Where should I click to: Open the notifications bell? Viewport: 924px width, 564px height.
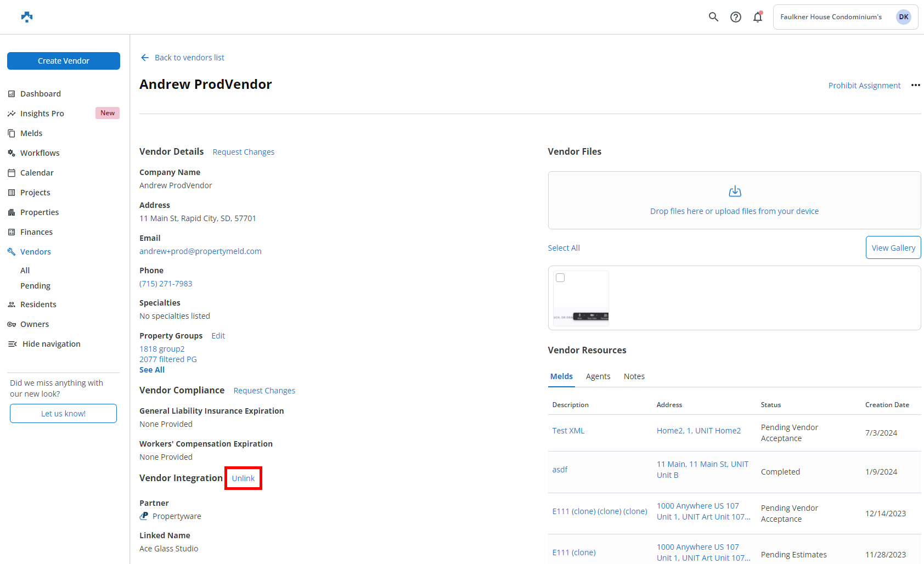pos(758,17)
